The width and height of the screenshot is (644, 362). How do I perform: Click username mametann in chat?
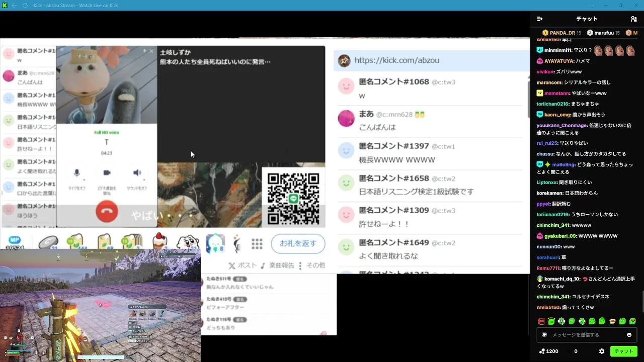(556, 94)
